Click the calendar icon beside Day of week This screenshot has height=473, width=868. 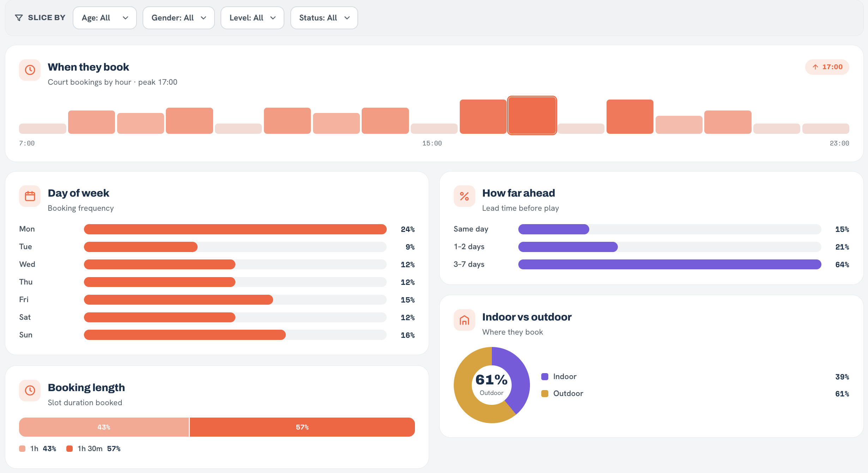click(30, 196)
